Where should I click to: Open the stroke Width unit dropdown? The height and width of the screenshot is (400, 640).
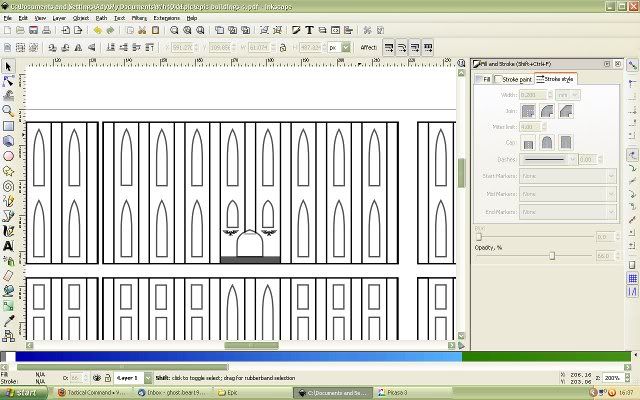[x=567, y=95]
